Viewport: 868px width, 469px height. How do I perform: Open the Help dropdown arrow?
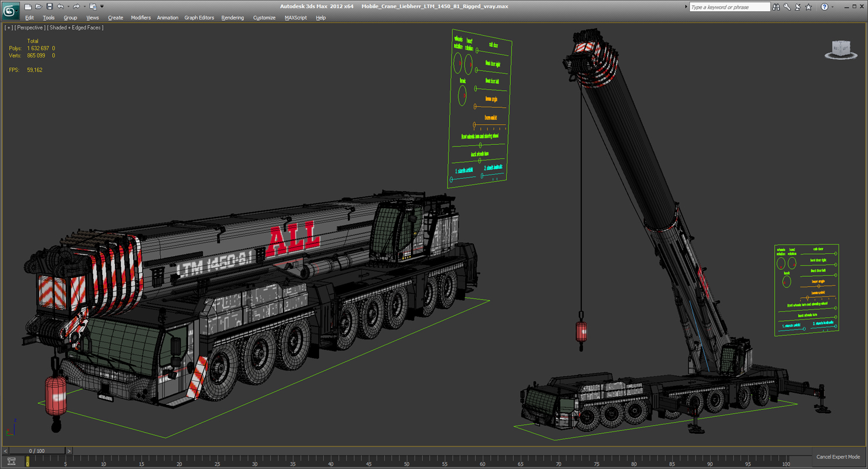[x=832, y=7]
